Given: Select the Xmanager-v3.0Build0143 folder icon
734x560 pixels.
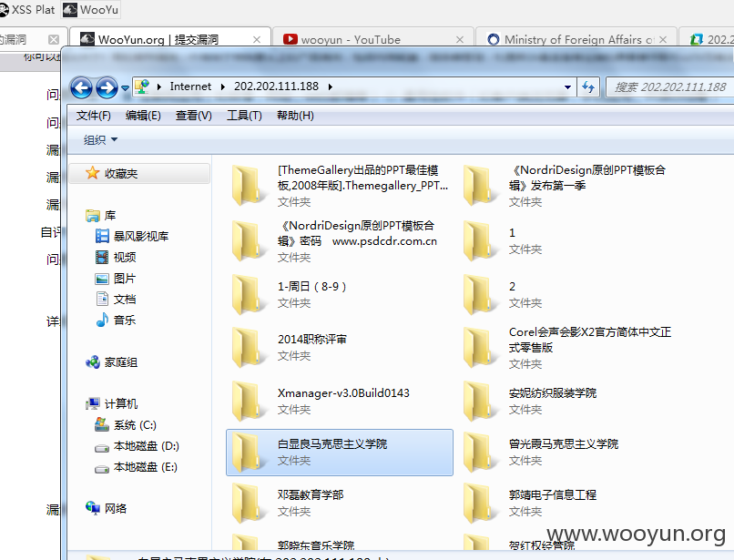Looking at the screenshot, I should click(247, 401).
